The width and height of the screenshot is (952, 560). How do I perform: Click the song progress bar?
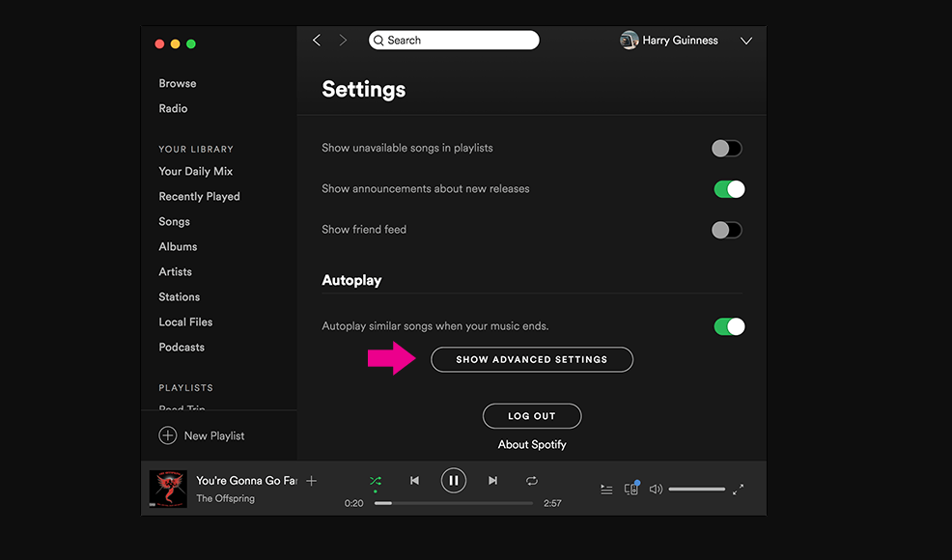(x=454, y=503)
